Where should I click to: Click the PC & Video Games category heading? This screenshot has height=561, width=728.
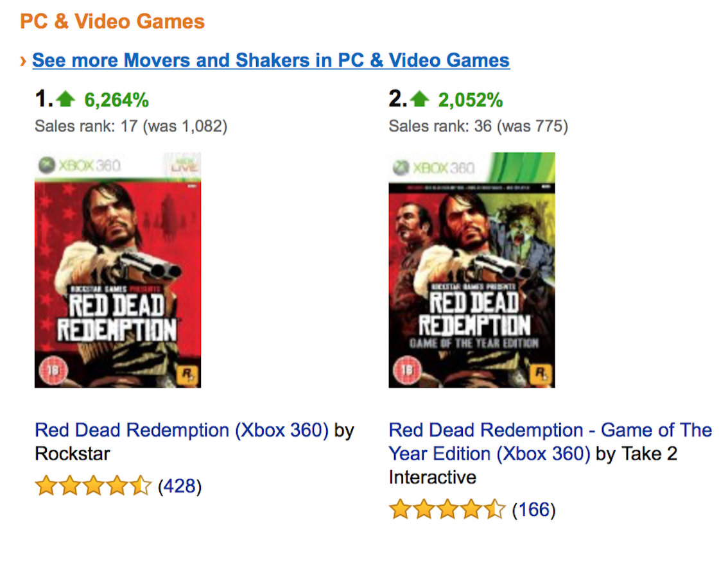113,21
